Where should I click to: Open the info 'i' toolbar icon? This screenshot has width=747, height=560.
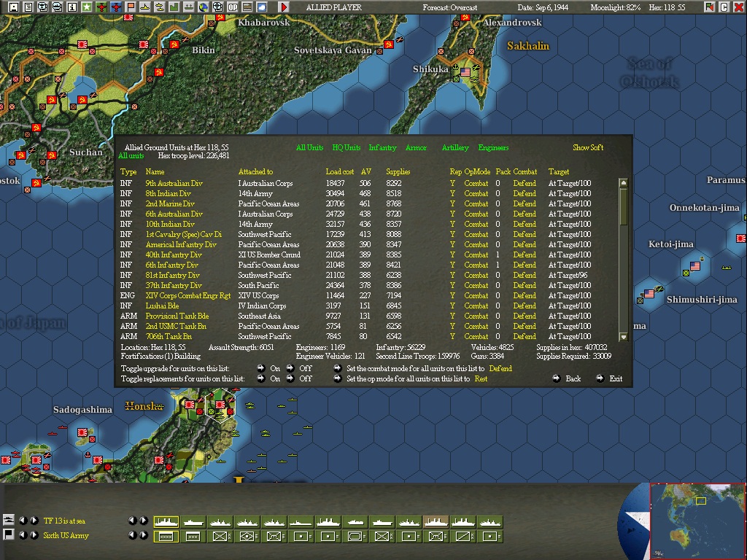click(71, 7)
